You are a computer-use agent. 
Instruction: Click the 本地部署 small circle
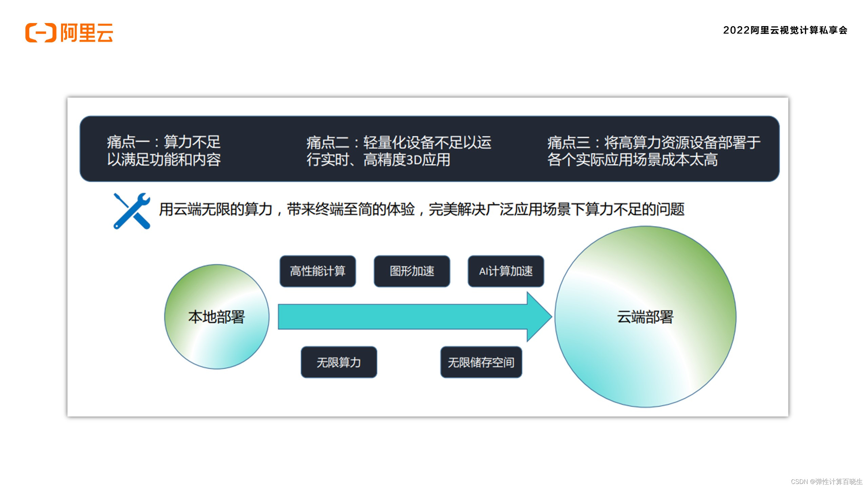pos(217,317)
